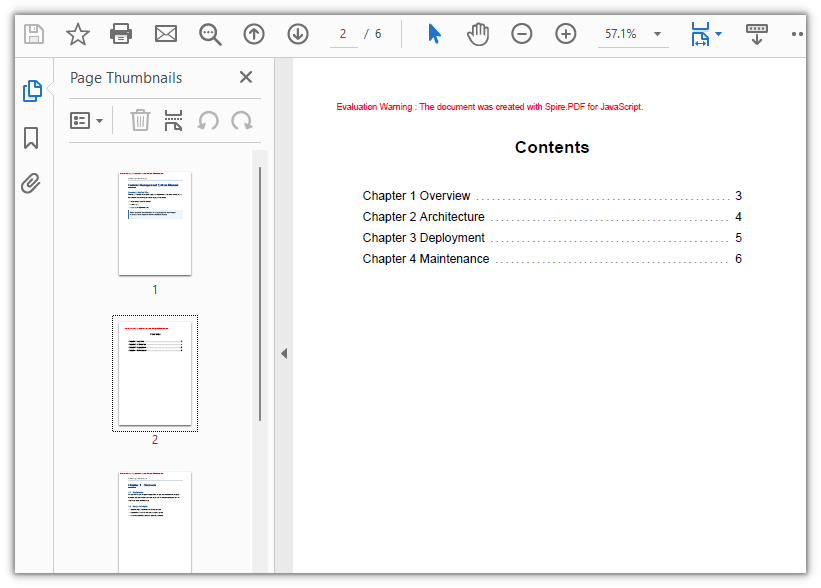Activate the Hand pan tool
Viewport: 821px width, 588px height.
click(x=478, y=34)
